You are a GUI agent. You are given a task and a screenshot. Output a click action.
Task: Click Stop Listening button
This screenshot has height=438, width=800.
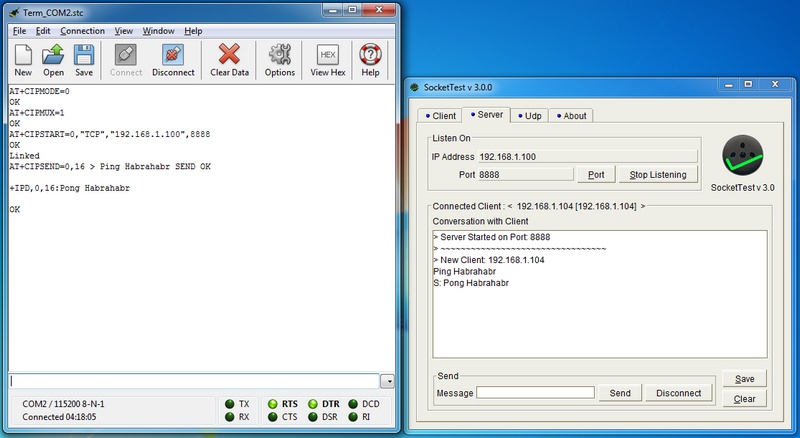pyautogui.click(x=658, y=175)
